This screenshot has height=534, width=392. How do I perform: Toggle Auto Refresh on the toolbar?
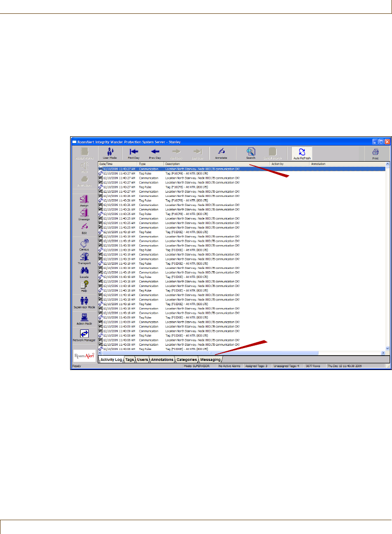point(302,154)
